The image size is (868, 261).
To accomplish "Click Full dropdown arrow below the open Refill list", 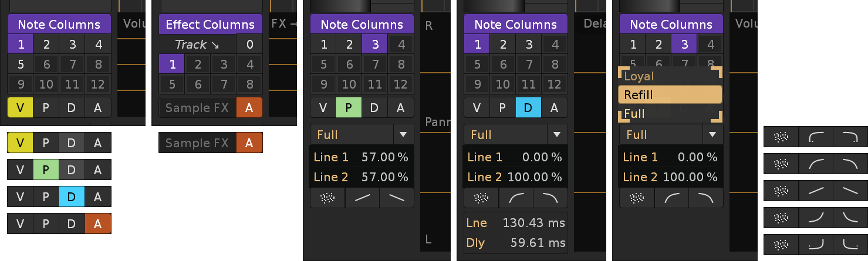I will tap(712, 134).
